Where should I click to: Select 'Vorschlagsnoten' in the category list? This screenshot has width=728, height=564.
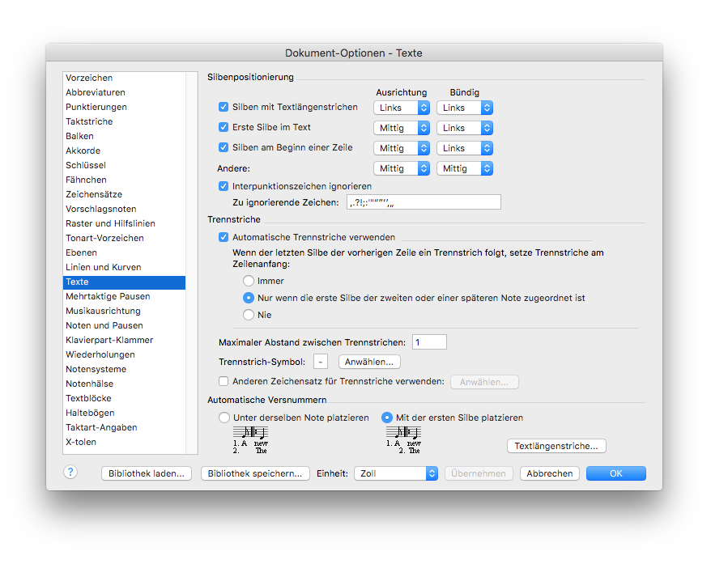(x=124, y=210)
